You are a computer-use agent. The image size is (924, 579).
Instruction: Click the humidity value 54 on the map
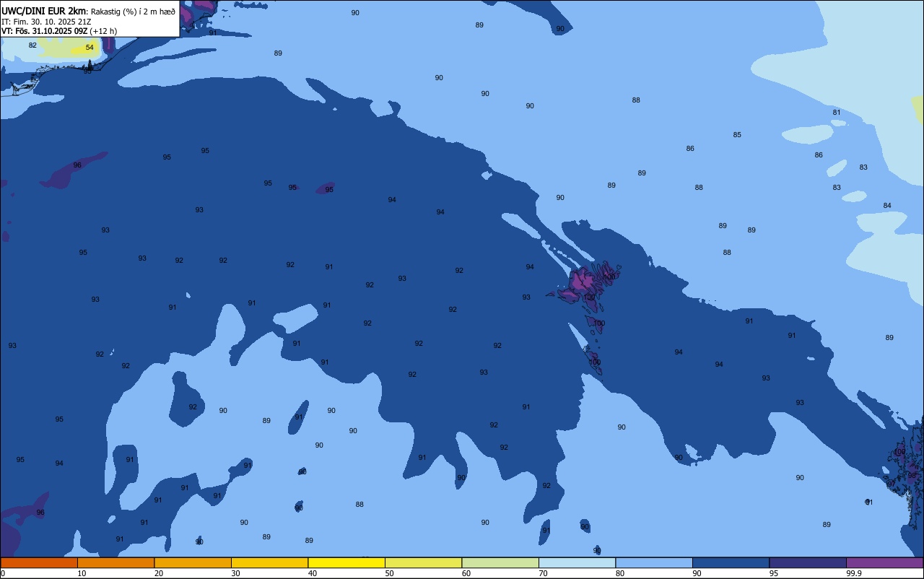[x=90, y=48]
